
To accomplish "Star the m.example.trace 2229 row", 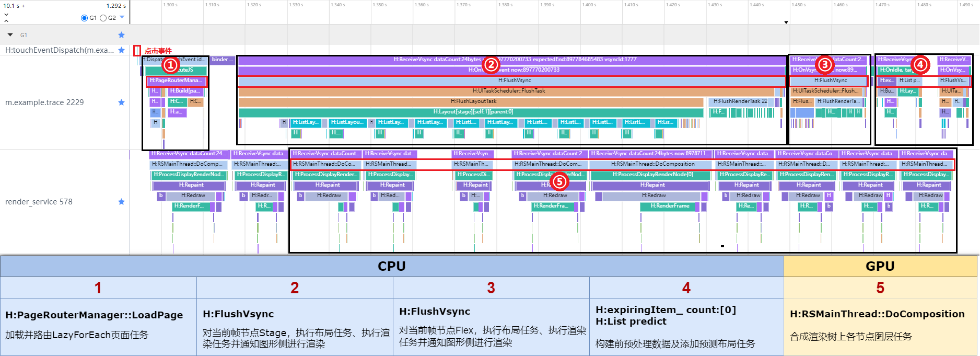I will [x=121, y=102].
